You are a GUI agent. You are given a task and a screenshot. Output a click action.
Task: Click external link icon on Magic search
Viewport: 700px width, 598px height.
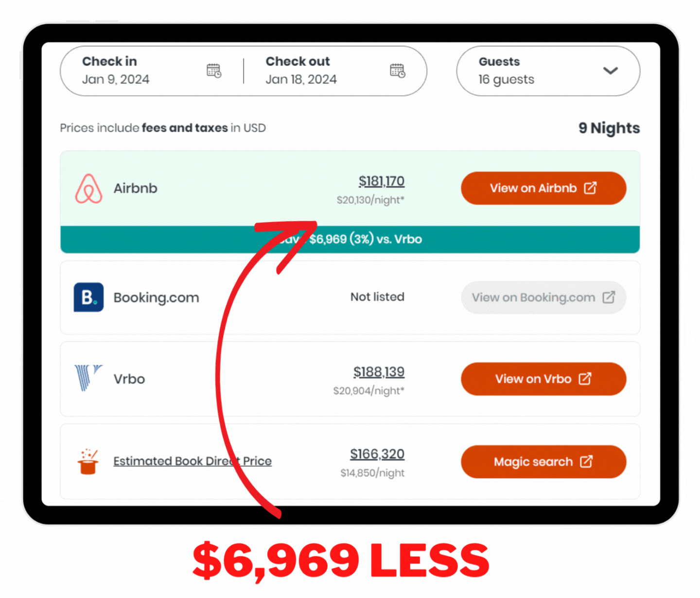[586, 461]
